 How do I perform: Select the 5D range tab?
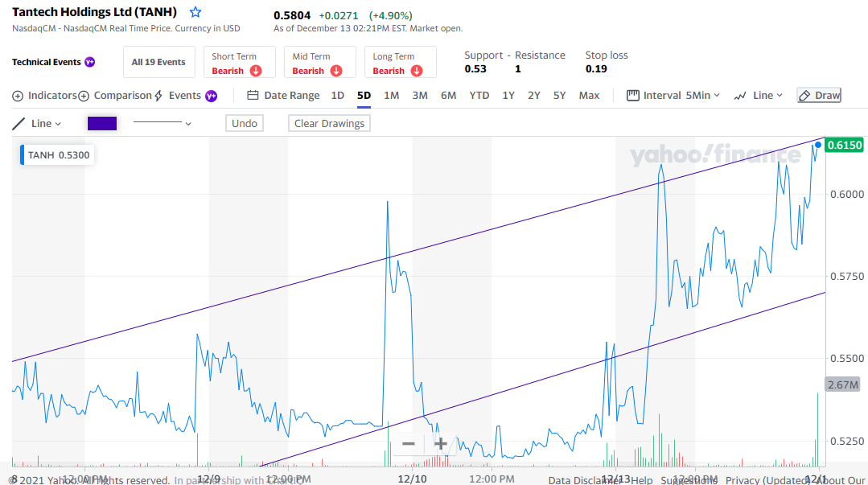[x=364, y=95]
